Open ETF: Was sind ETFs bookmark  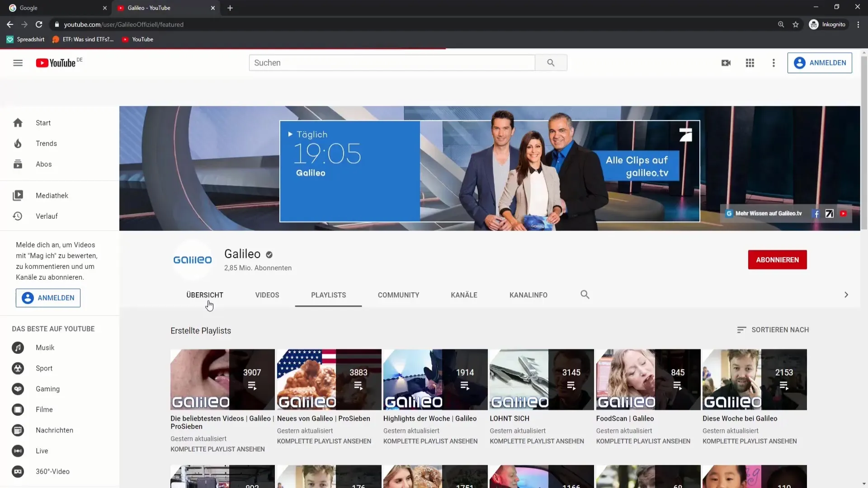[83, 39]
